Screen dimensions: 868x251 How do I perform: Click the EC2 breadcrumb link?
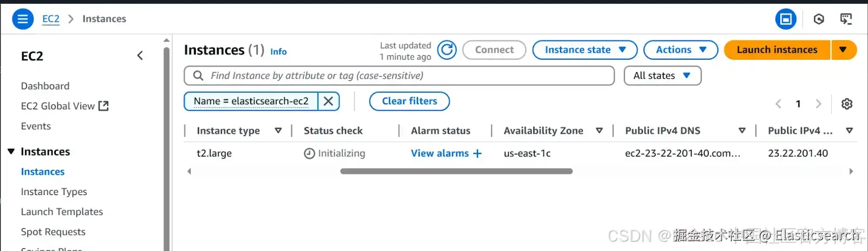[51, 19]
